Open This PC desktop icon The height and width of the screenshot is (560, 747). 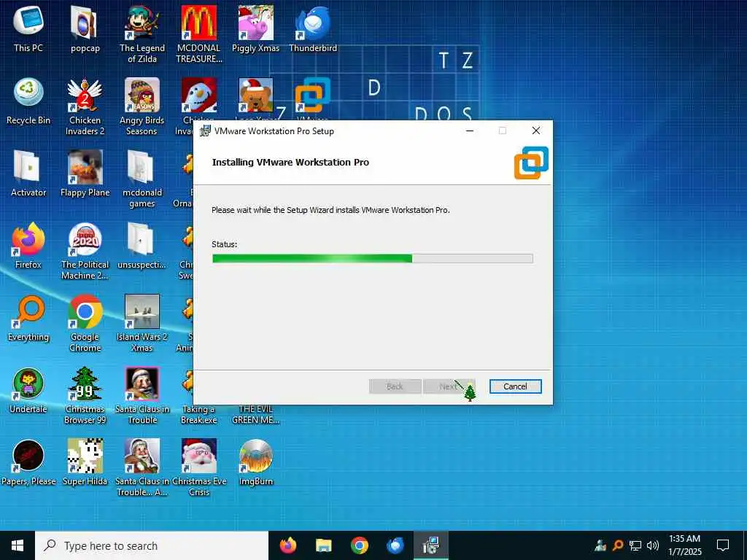click(x=28, y=28)
